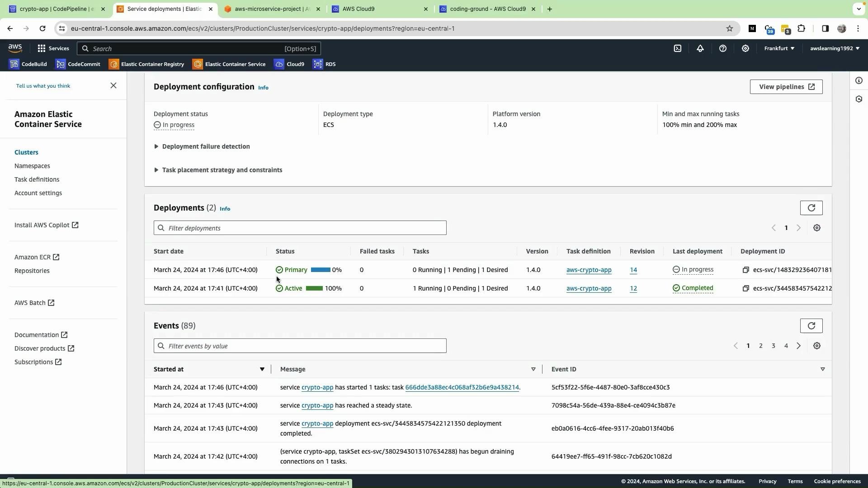This screenshot has width=868, height=488.
Task: Open Clusters in the ECS sidebar
Action: coord(26,153)
